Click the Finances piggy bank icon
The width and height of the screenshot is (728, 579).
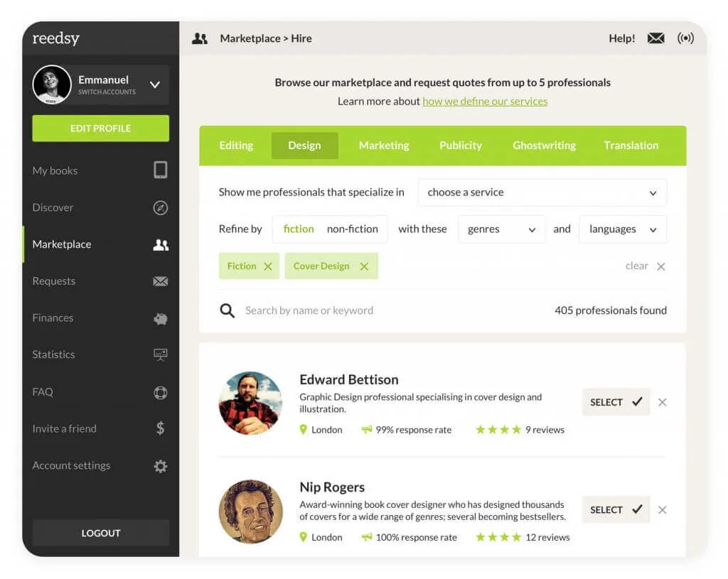pos(161,318)
